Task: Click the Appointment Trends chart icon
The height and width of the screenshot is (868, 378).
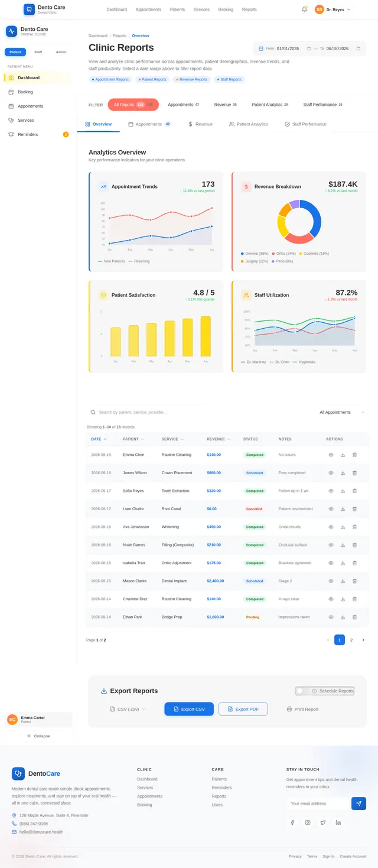Action: coord(103,186)
